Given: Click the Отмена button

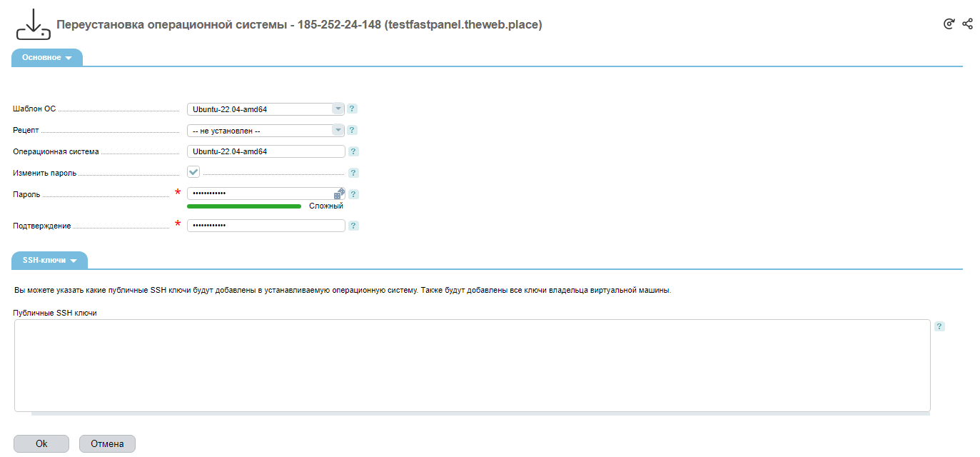Looking at the screenshot, I should 107,443.
